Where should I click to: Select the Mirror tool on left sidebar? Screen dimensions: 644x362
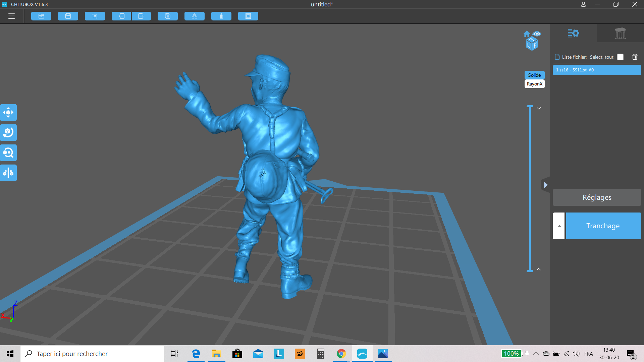tap(8, 173)
